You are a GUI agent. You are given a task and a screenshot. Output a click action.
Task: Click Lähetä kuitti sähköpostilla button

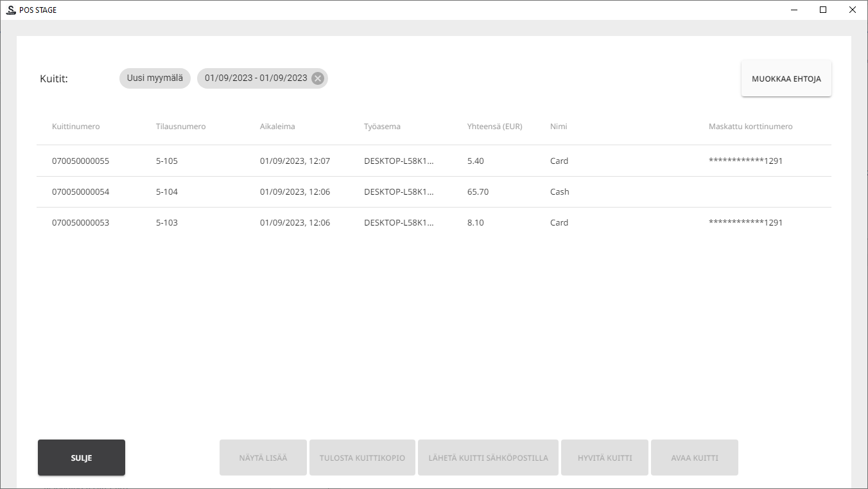click(488, 458)
